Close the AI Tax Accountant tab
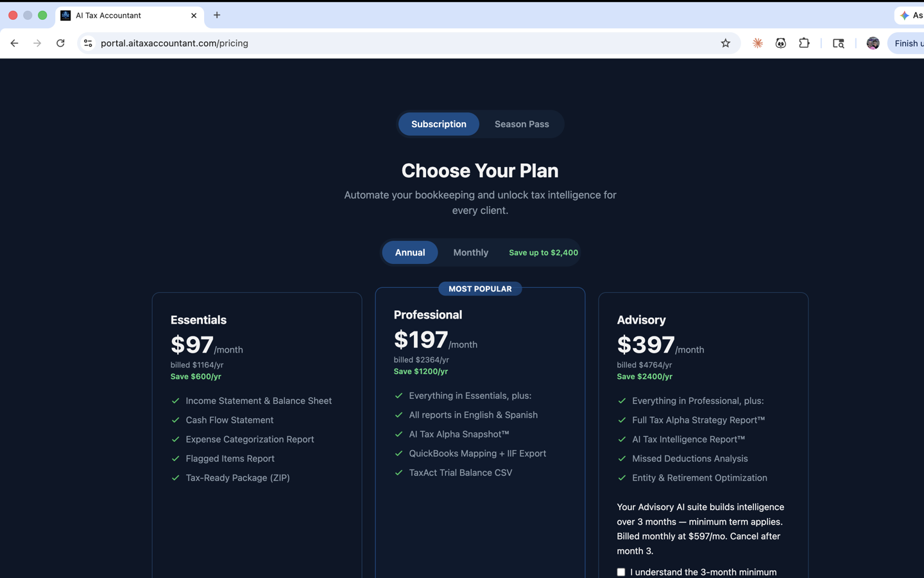Screen dimensions: 924x578 point(194,15)
